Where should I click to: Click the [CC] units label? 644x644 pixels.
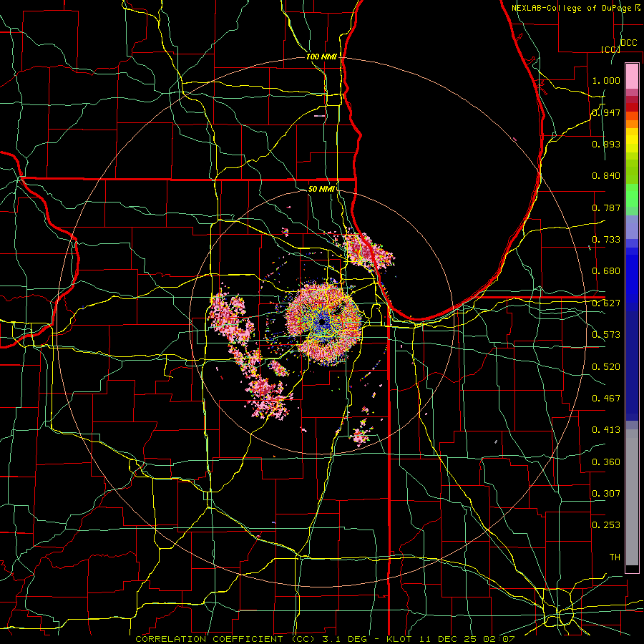tap(610, 49)
